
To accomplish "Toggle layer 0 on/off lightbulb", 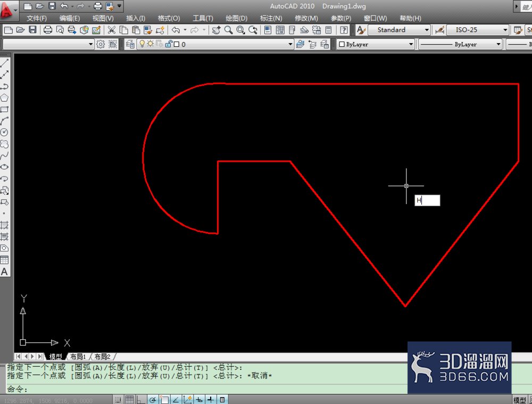I will click(x=142, y=44).
